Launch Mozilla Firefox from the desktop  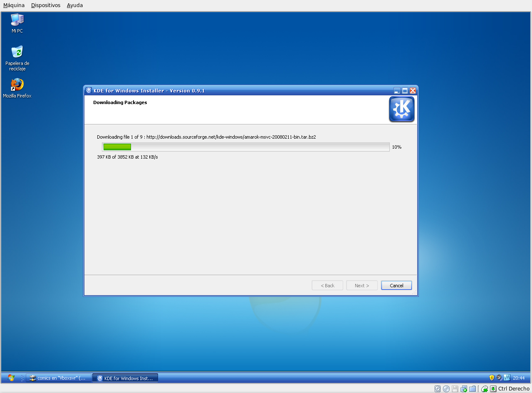coord(17,88)
